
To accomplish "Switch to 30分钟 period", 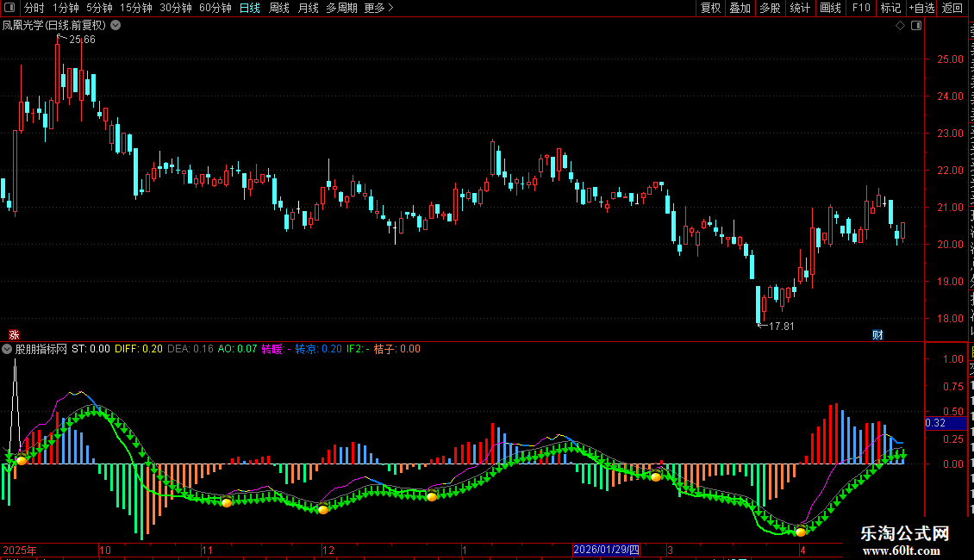I will (x=176, y=8).
